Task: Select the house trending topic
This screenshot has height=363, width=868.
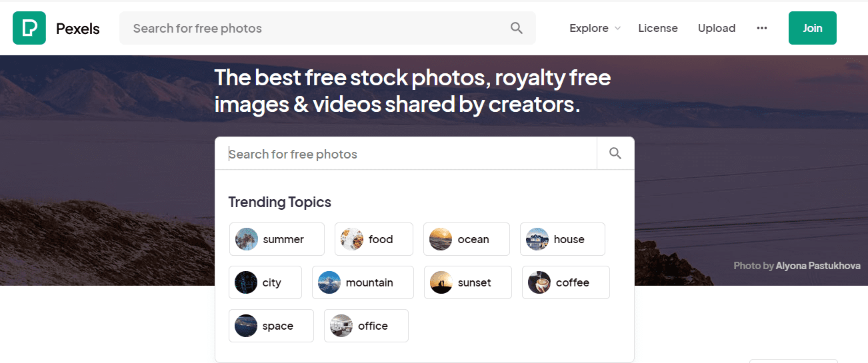Action: (563, 239)
